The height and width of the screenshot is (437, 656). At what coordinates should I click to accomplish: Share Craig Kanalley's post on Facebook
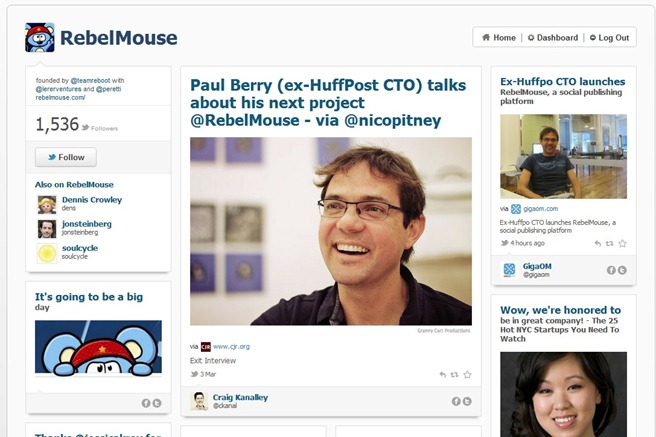456,401
